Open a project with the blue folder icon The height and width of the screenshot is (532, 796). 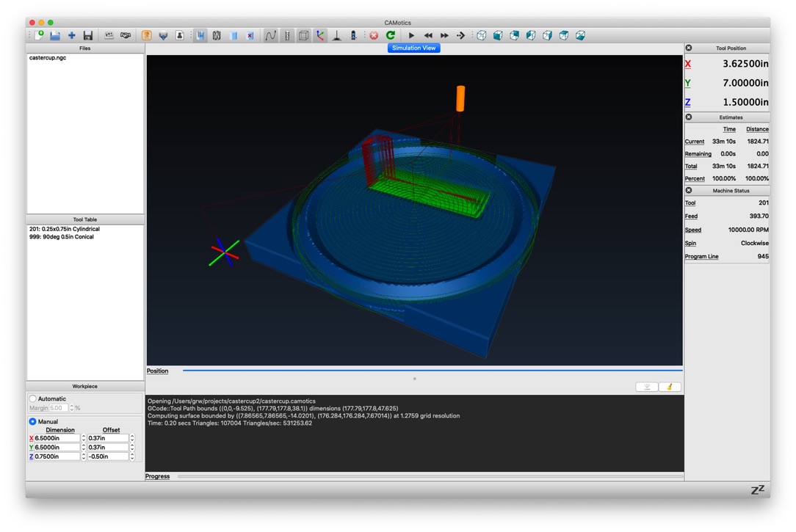pyautogui.click(x=55, y=35)
